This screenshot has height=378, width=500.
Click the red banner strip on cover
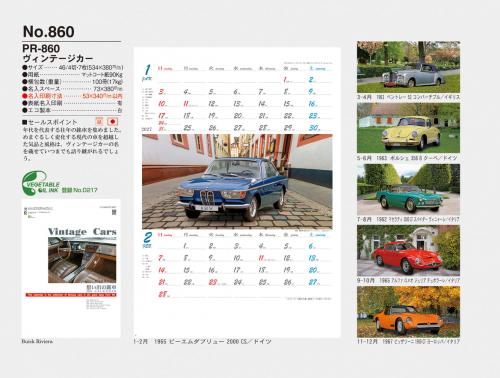(x=71, y=295)
